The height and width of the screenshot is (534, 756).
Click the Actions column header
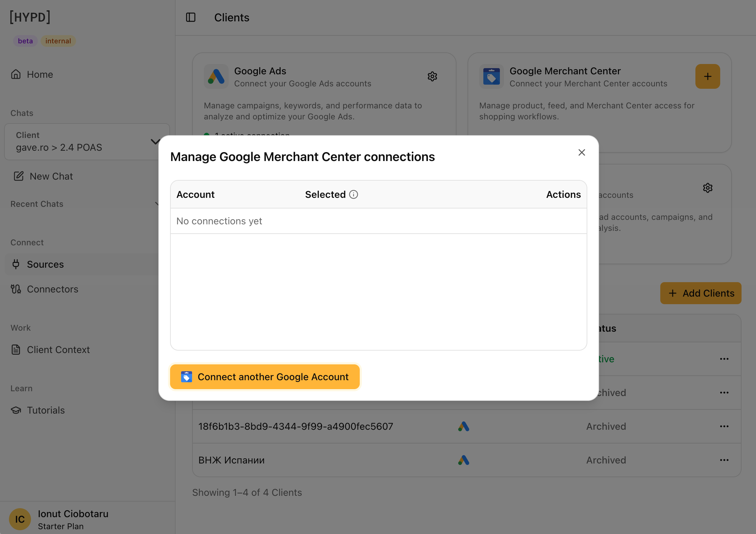[x=564, y=194]
